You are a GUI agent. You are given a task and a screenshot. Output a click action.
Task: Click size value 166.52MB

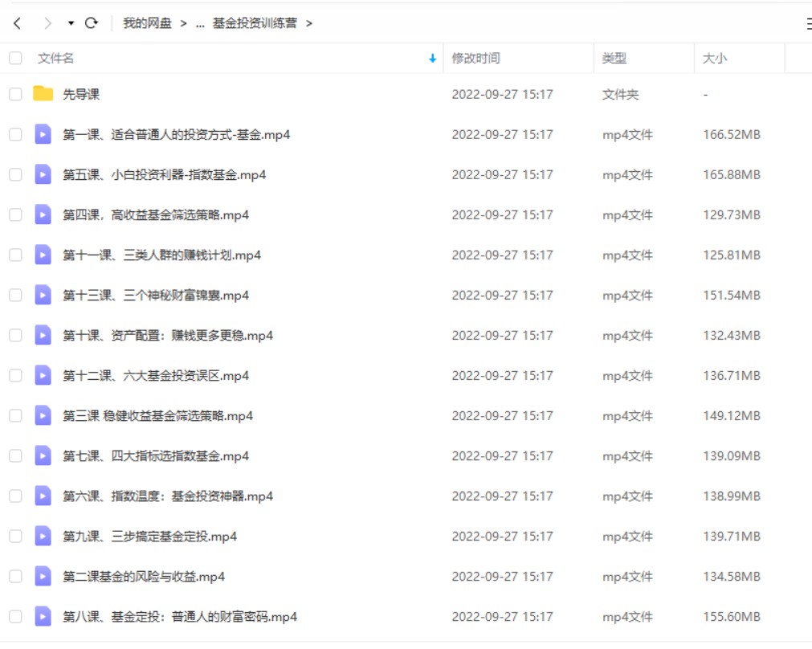coord(731,135)
